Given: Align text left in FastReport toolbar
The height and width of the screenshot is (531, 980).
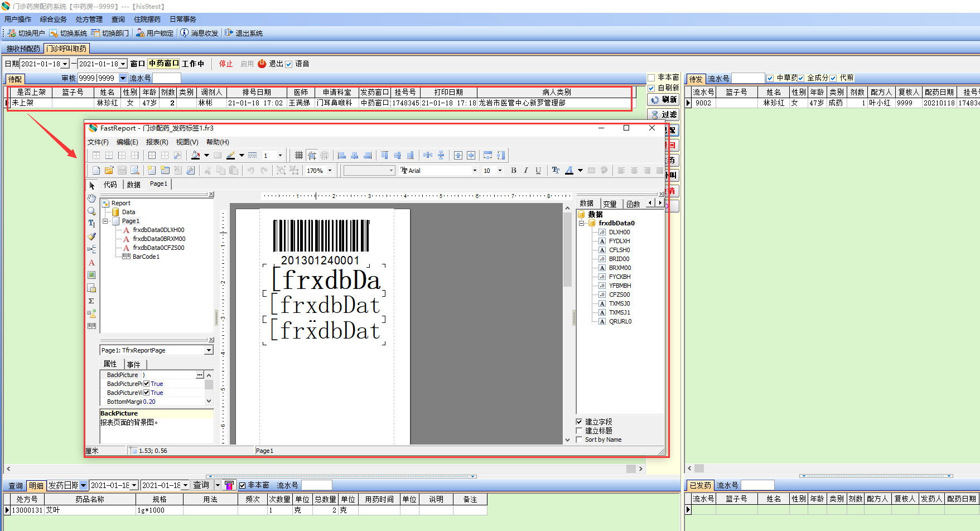Looking at the screenshot, I should [621, 171].
